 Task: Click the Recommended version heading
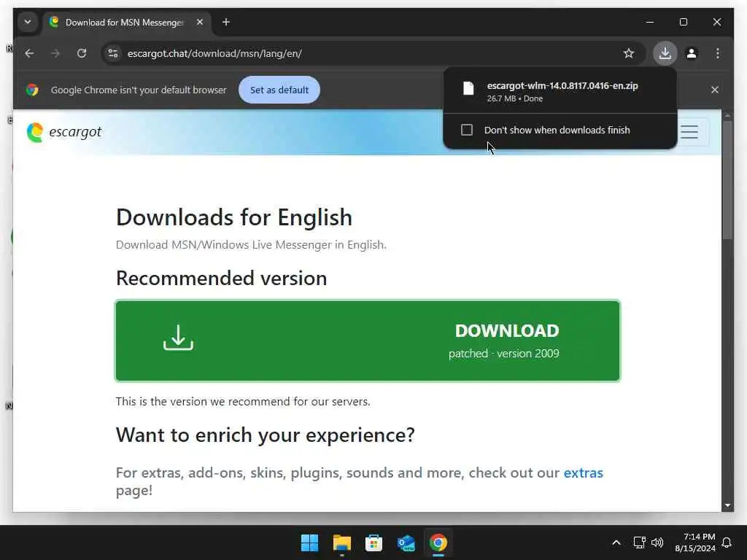click(222, 278)
